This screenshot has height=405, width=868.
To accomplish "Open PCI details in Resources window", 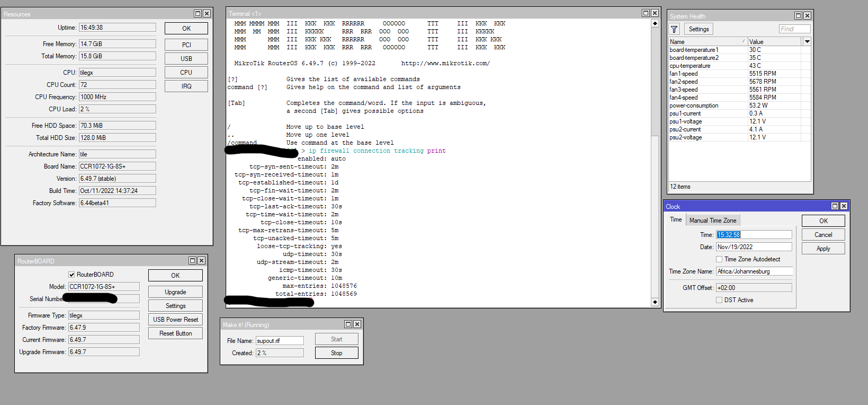I will click(186, 45).
